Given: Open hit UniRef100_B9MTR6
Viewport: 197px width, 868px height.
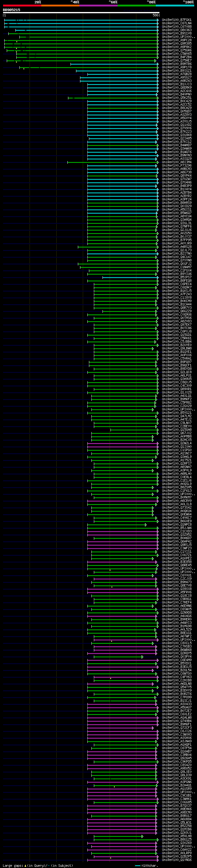Looking at the screenshot, I should [177, 64].
